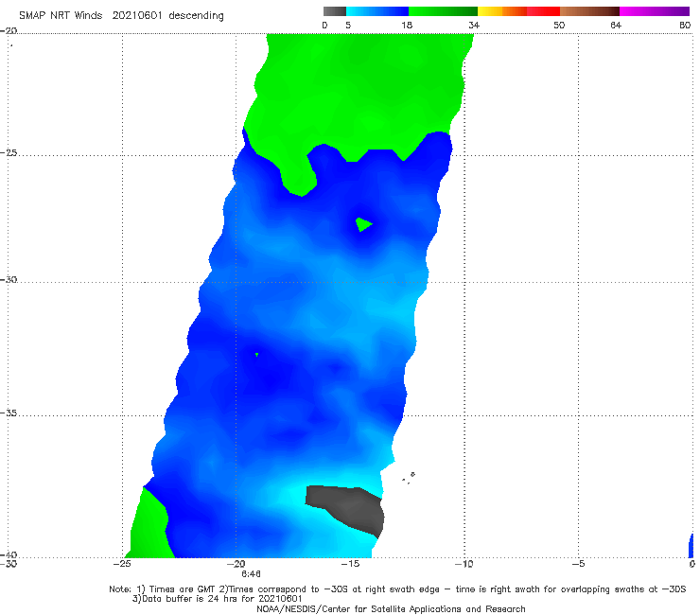Click the longitude axis label '-20'
700x615 pixels.
pos(236,564)
